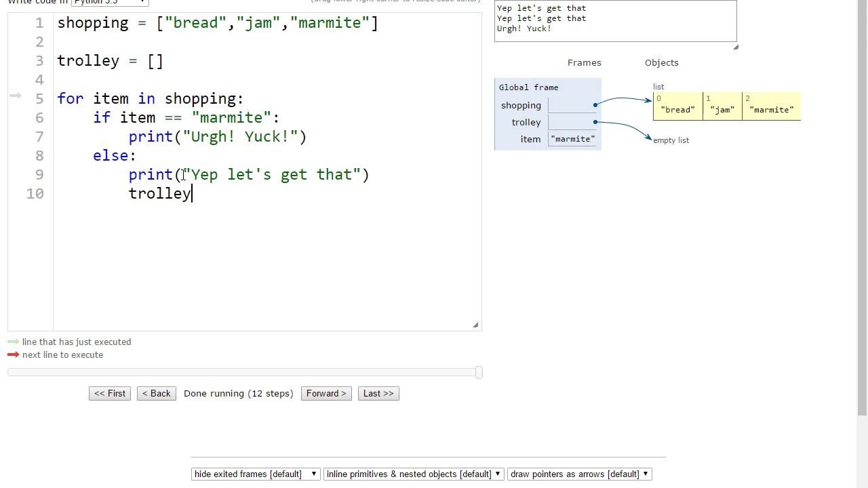Open the 'hide exited frames' dropdown
Screen dimensions: 868x488
[x=256, y=474]
